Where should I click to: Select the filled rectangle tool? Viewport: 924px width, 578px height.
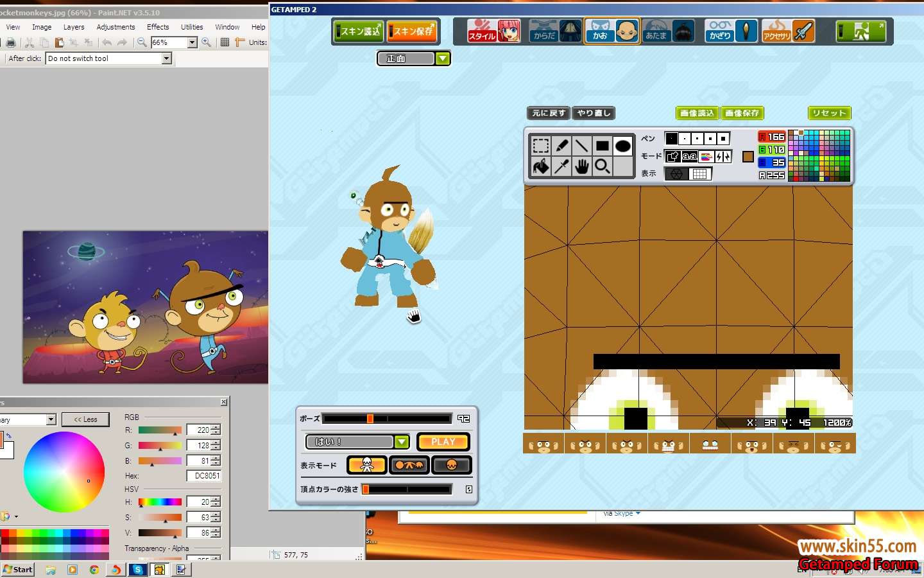(x=603, y=146)
